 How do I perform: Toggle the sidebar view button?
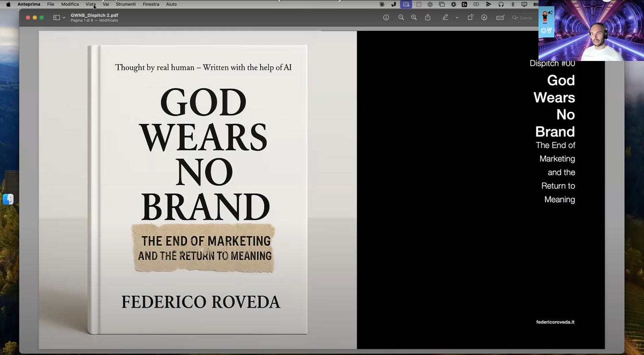57,18
